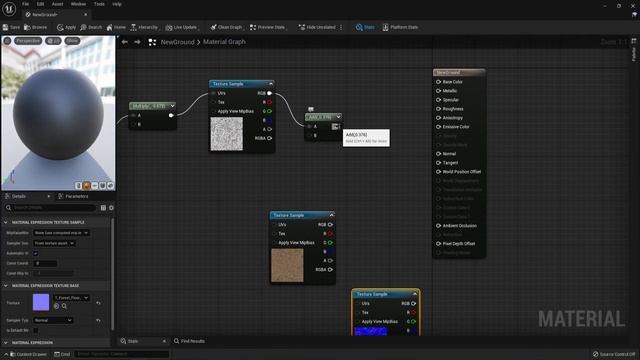The height and width of the screenshot is (360, 640).
Task: Open the Asset menu
Action: (58, 4)
